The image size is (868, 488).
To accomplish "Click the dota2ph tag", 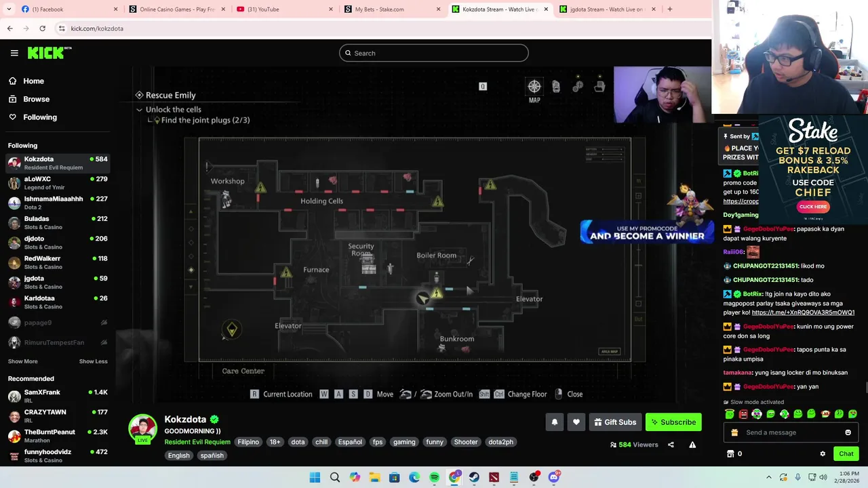I will pos(501,442).
